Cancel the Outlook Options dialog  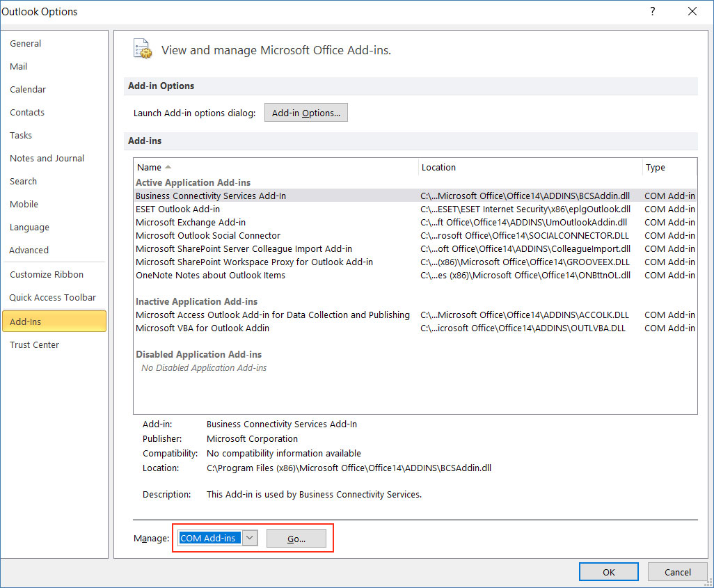(x=677, y=572)
